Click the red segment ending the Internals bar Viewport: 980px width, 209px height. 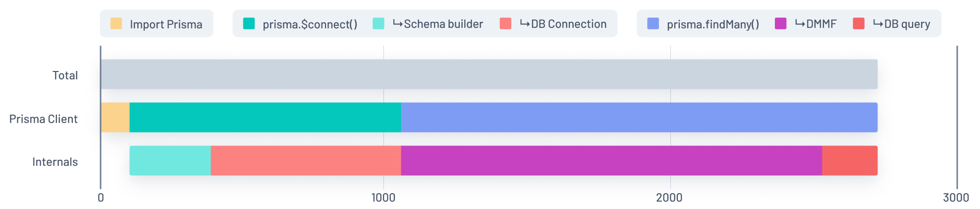(x=850, y=161)
